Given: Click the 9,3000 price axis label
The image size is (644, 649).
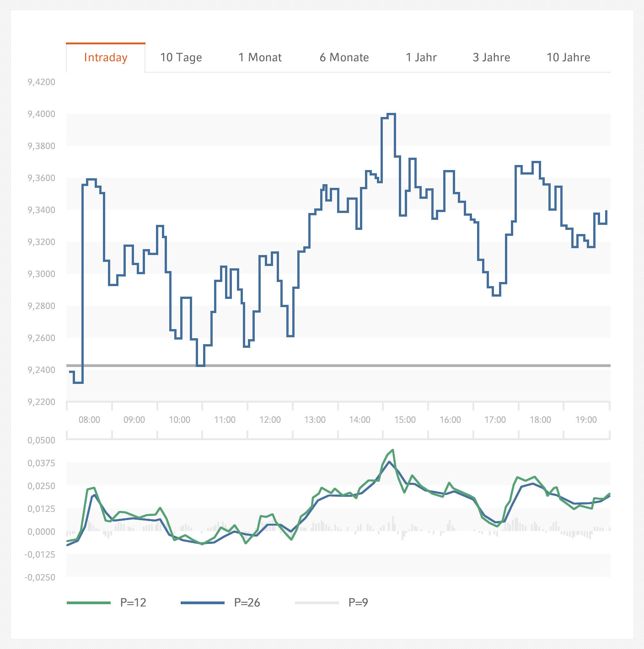Looking at the screenshot, I should (x=41, y=274).
